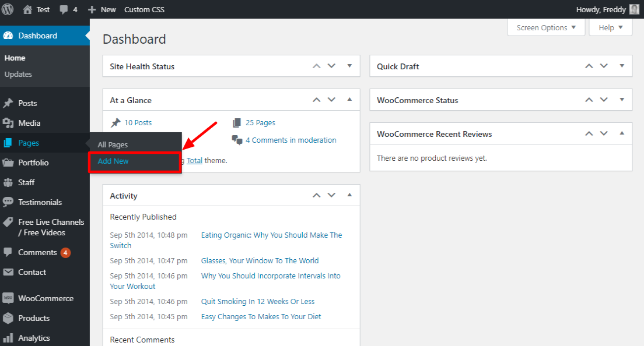Open the Screen Options dropdown
The image size is (644, 346).
[546, 27]
